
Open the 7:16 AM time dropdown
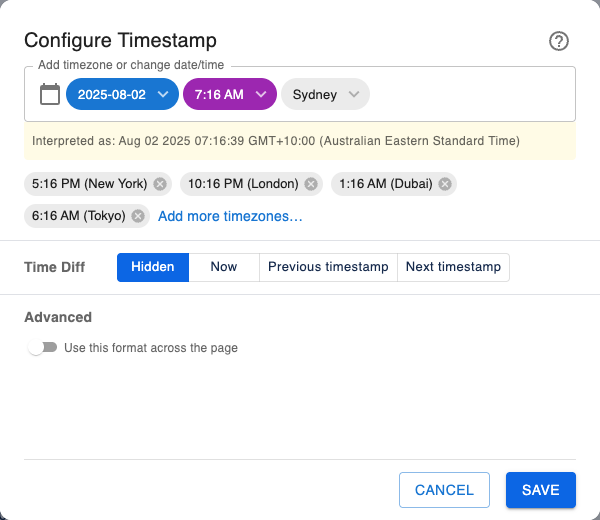click(x=230, y=94)
